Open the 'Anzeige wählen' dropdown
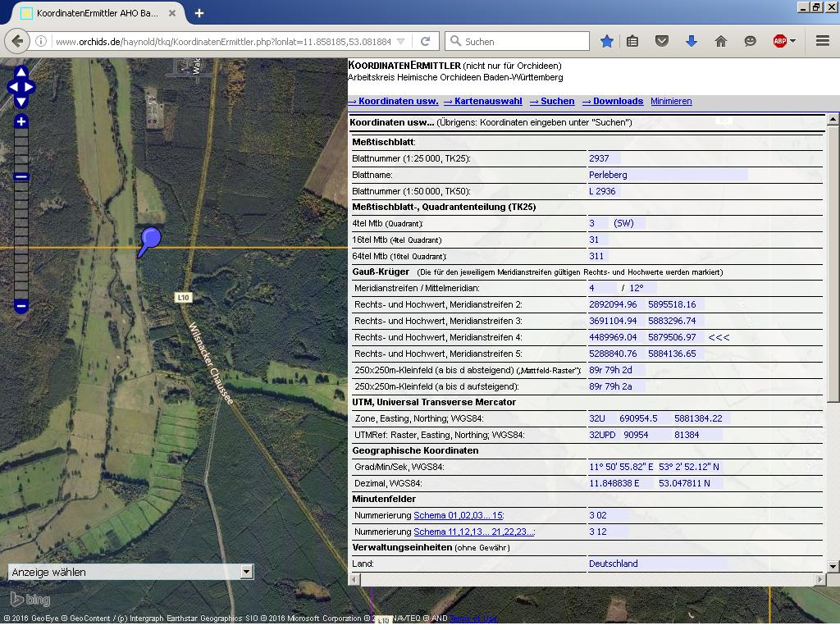This screenshot has height=630, width=840. pos(131,572)
